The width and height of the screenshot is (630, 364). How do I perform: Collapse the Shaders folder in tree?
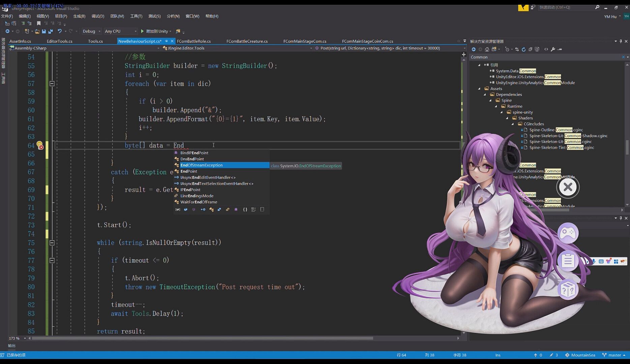coord(507,118)
